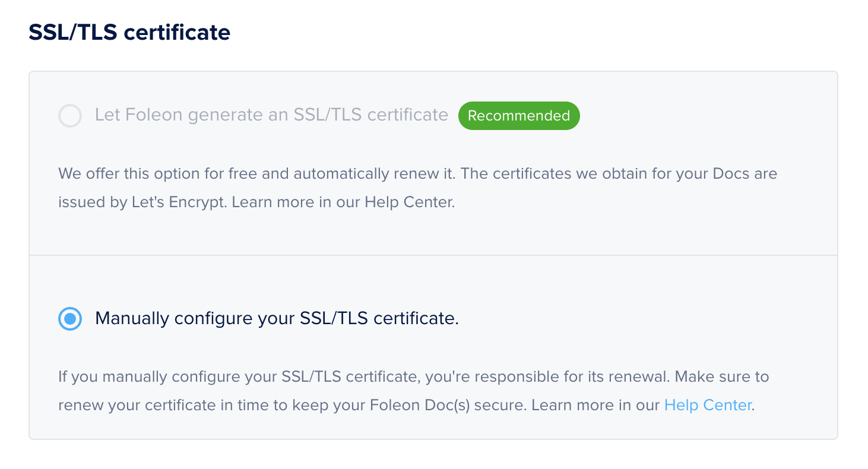868x469 pixels.
Task: Select the Foleon-generated SSL/TLS certificate option
Action: 69,115
